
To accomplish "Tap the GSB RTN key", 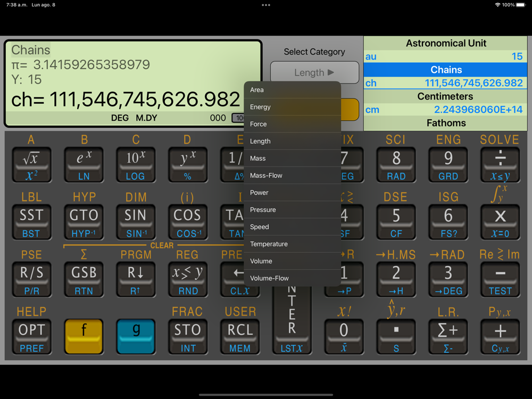I will 84,280.
